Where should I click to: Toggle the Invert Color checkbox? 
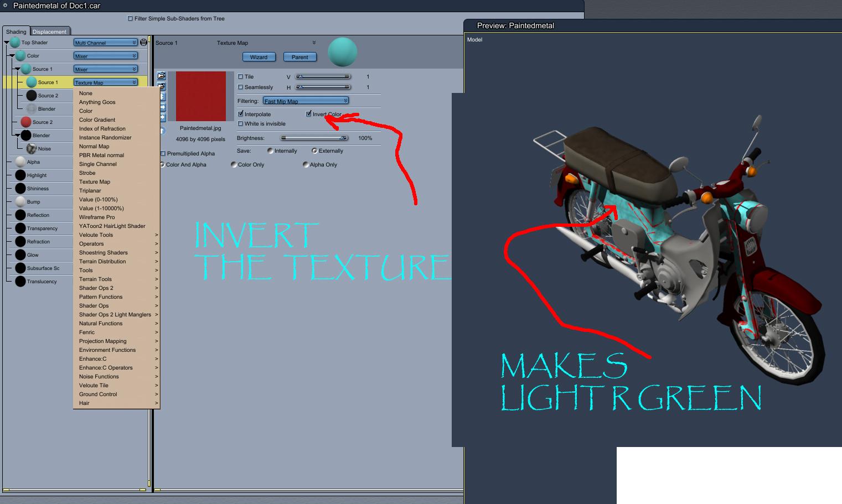(x=308, y=114)
